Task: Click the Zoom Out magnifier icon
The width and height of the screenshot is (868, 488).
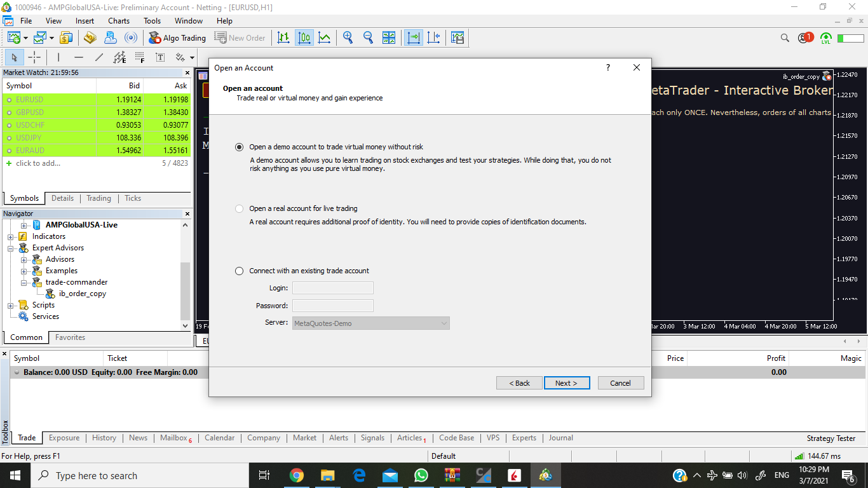Action: 368,37
